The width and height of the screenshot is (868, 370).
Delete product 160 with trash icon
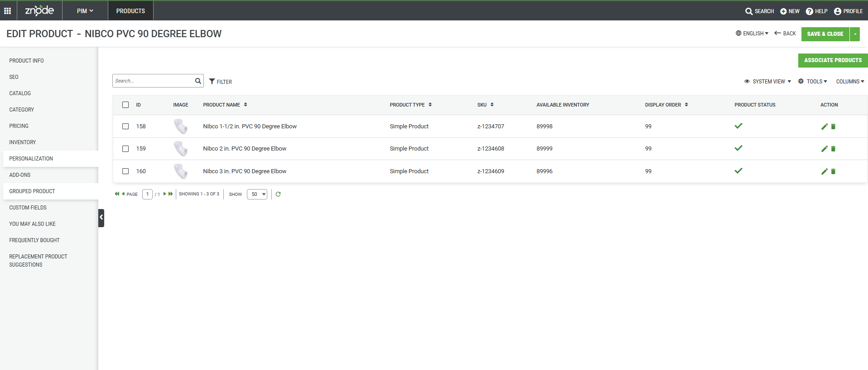pos(833,171)
